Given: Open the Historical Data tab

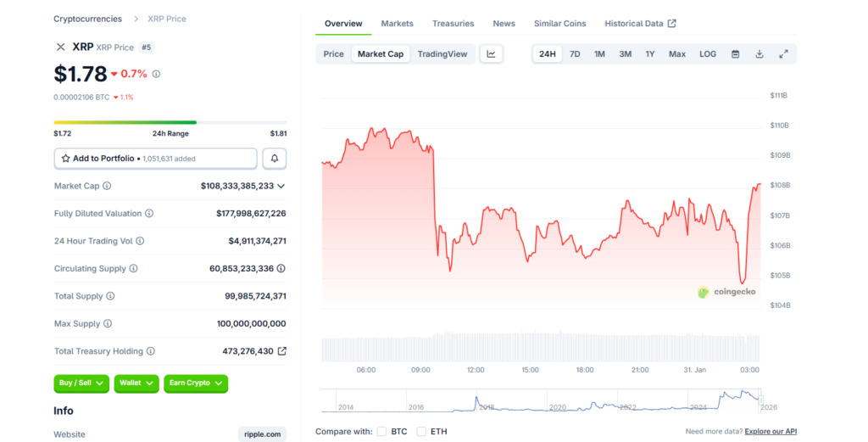Looking at the screenshot, I should (x=640, y=24).
